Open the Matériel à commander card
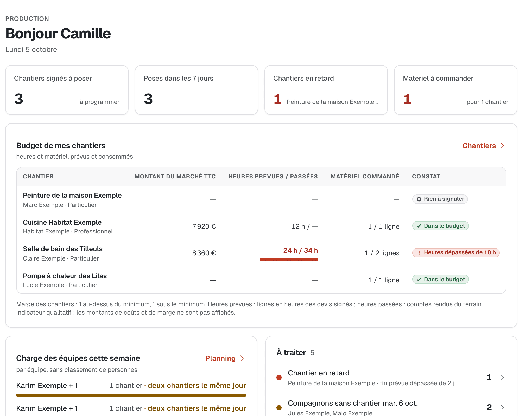This screenshot has height=416, width=532. tap(456, 90)
